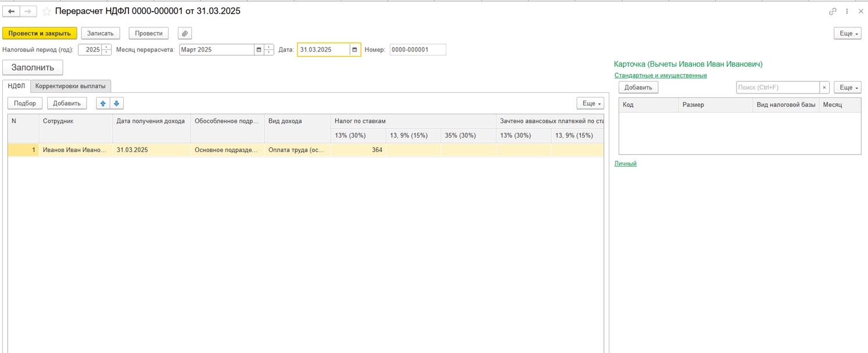Open calendar picker for Дата field
The image size is (868, 353).
(355, 50)
